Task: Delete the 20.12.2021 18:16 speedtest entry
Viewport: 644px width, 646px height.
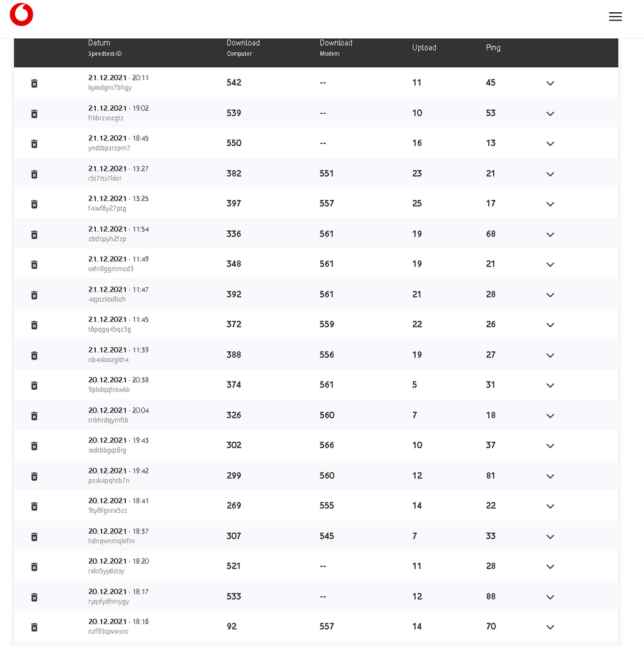Action: [x=34, y=627]
